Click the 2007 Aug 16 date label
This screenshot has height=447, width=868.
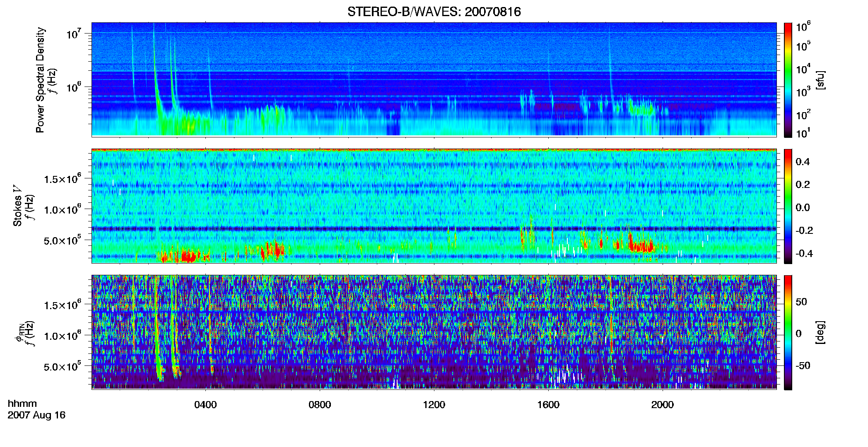tap(36, 415)
